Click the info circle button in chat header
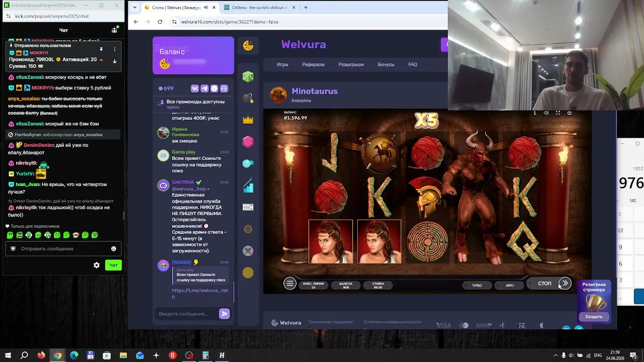Image resolution: width=644 pixels, height=362 pixels. pyautogui.click(x=214, y=88)
